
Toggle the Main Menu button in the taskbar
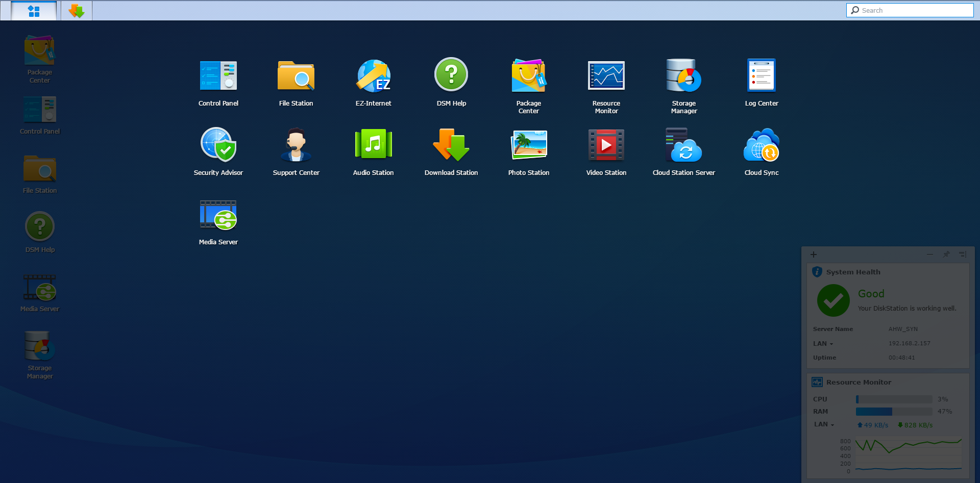click(x=34, y=11)
